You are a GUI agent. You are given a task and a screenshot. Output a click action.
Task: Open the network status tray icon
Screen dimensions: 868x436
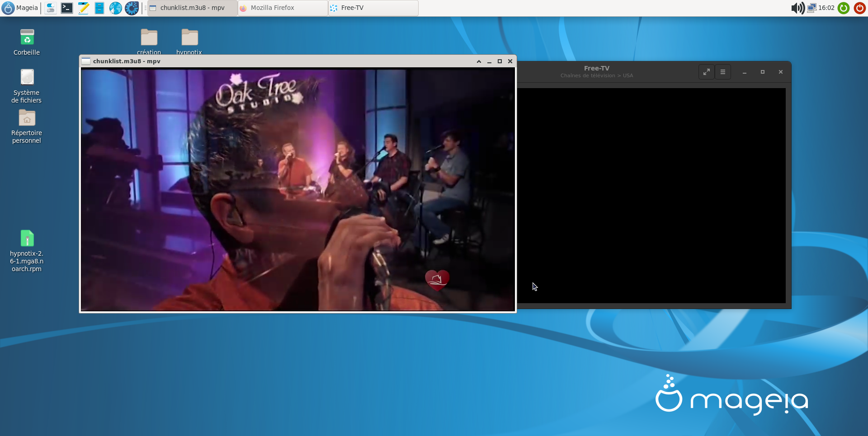tap(812, 8)
